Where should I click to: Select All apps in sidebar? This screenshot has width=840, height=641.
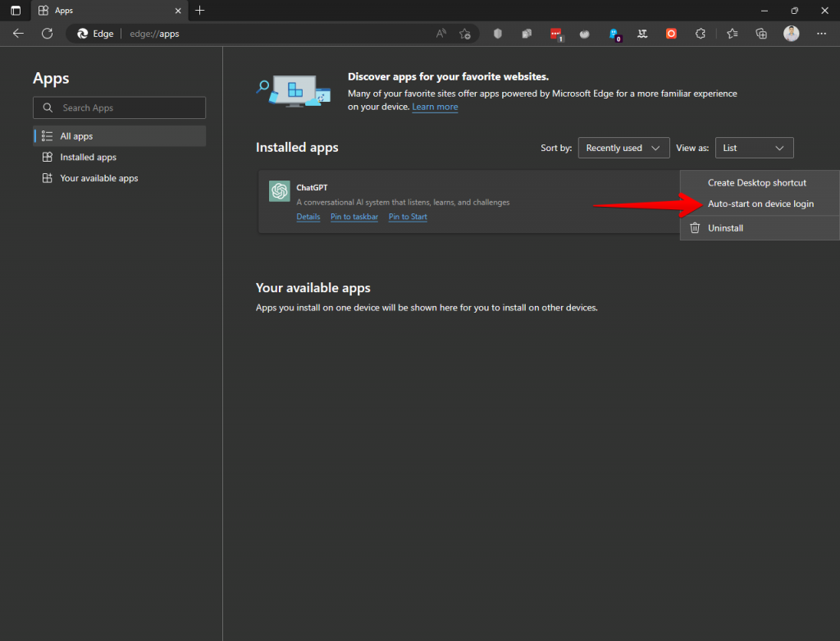point(120,136)
